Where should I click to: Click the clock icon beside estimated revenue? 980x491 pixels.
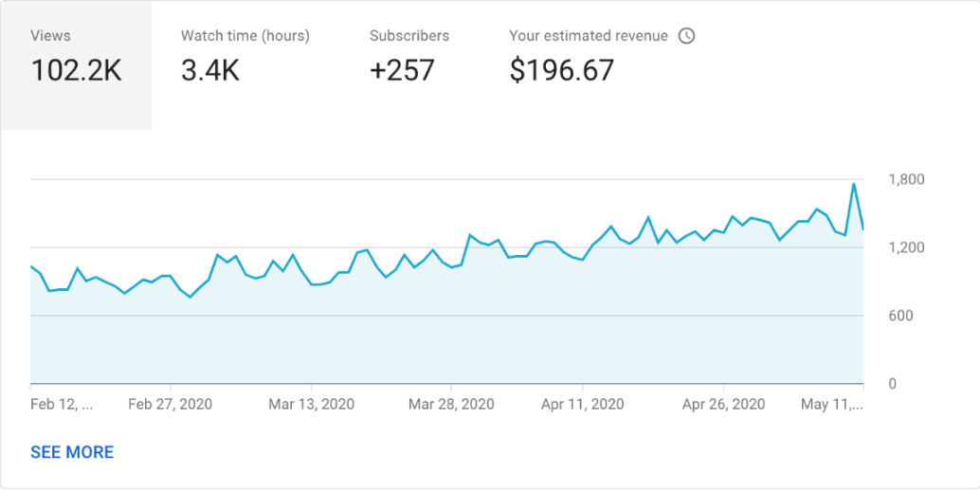(x=687, y=36)
